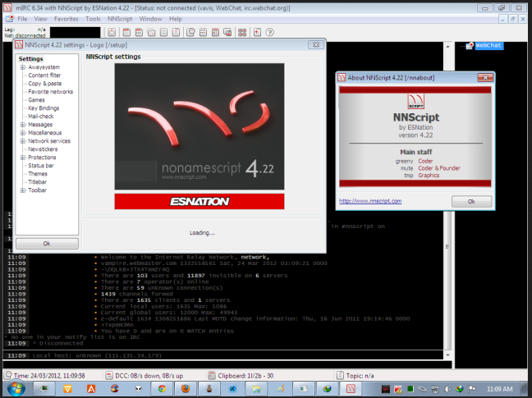The image size is (532, 398).
Task: Select Themes in the settings tree
Action: pos(38,174)
